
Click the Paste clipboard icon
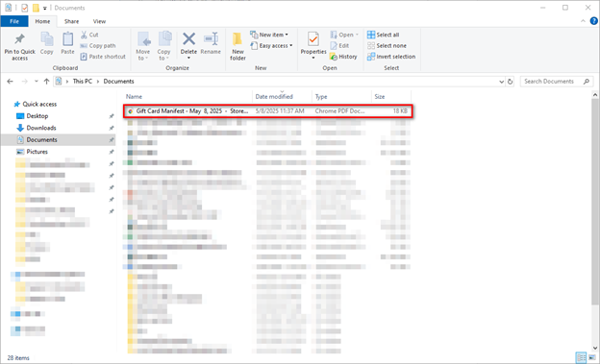(67, 38)
